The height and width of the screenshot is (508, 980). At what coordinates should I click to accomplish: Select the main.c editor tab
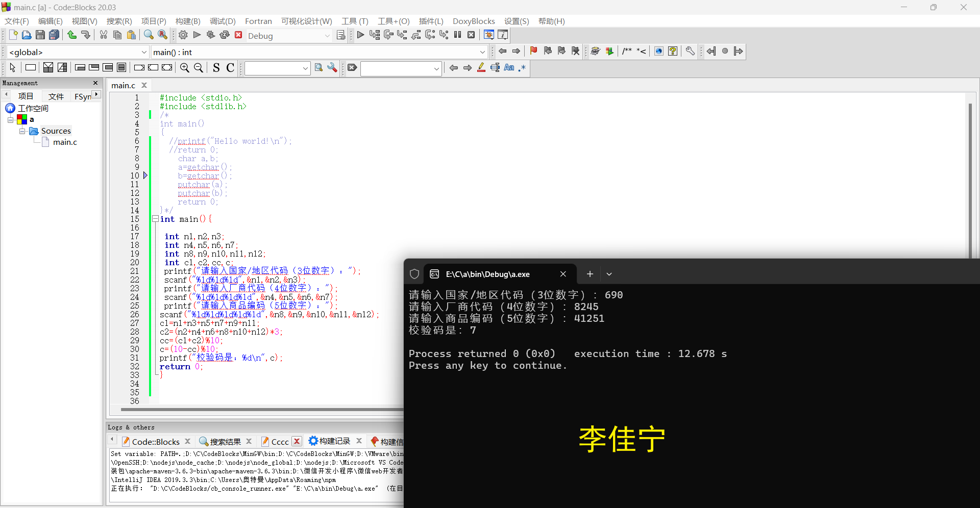tap(124, 85)
